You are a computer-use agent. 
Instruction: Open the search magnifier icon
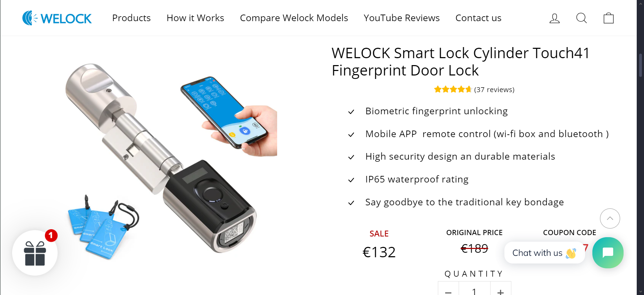coord(581,18)
